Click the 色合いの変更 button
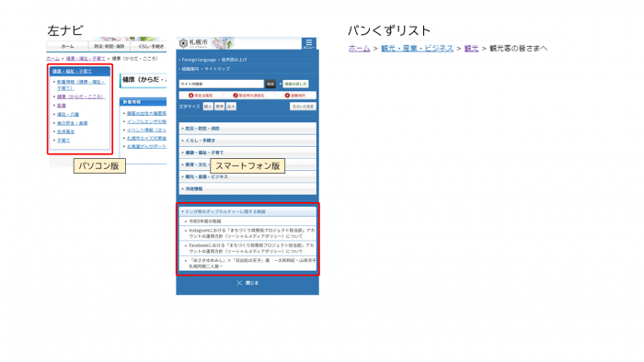 [303, 107]
